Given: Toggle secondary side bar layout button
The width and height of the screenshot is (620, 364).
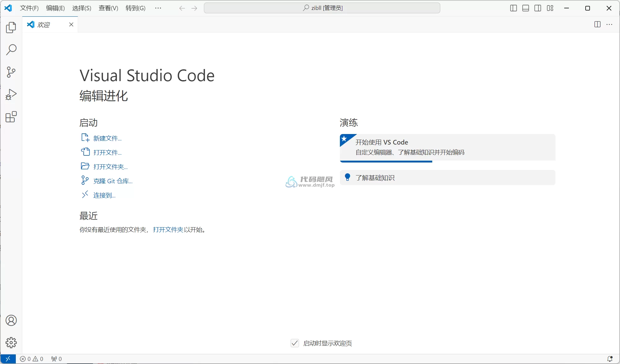Looking at the screenshot, I should 538,8.
